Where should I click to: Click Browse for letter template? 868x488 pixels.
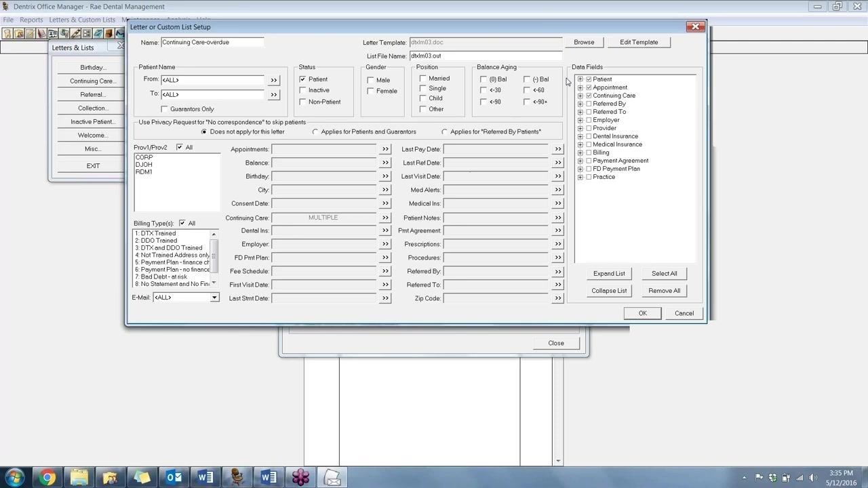(x=584, y=42)
